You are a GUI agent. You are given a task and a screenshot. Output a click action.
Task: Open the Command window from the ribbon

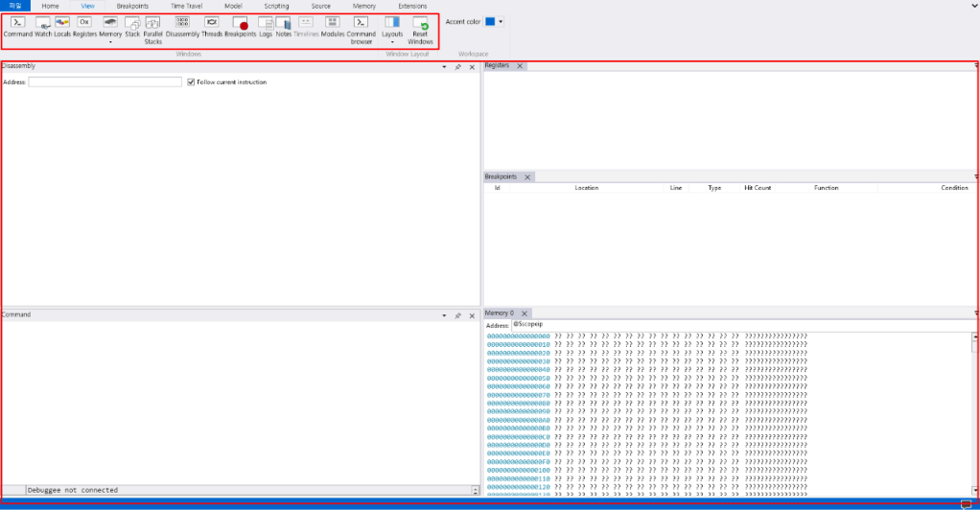[x=17, y=27]
